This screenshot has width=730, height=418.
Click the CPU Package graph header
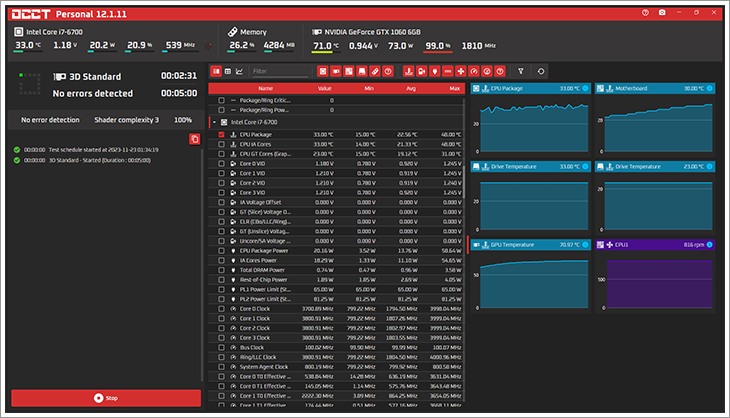(530, 88)
